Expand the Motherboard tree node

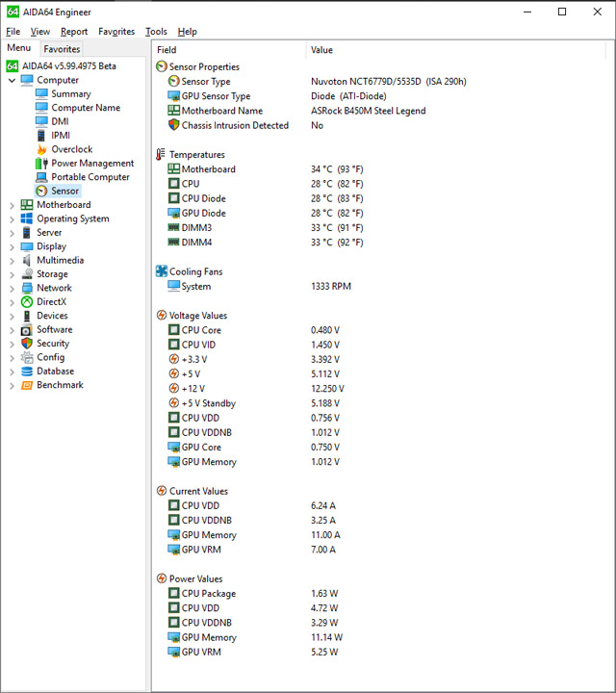pos(12,205)
